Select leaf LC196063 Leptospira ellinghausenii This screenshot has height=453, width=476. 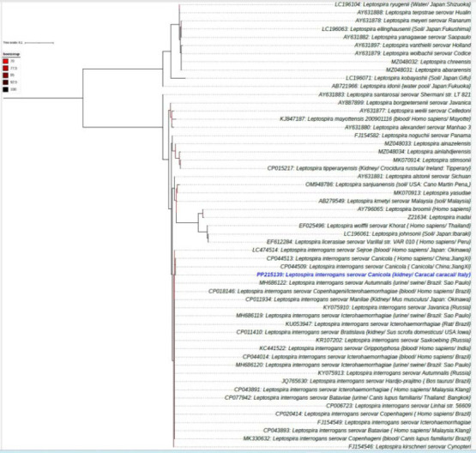[396, 29]
